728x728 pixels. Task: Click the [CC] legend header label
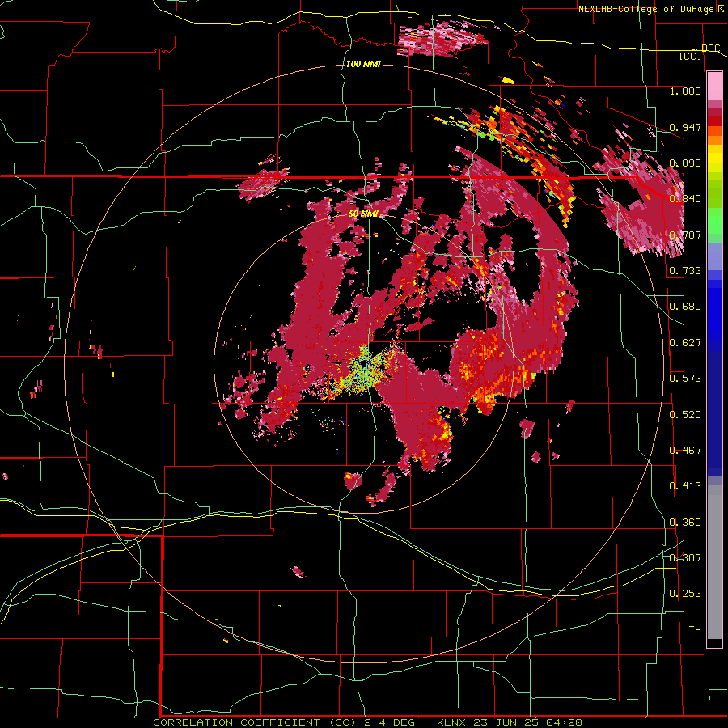click(x=691, y=56)
